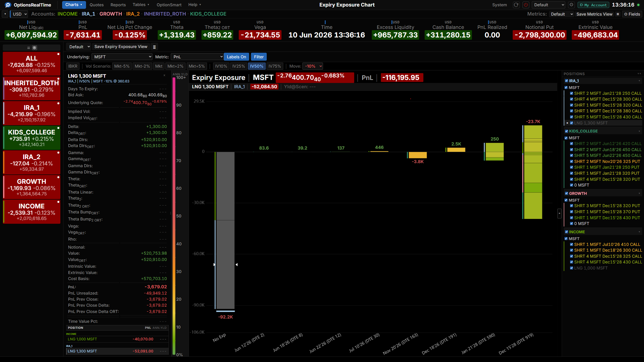
Task: Open the Move -10% dropdown
Action: pyautogui.click(x=313, y=66)
